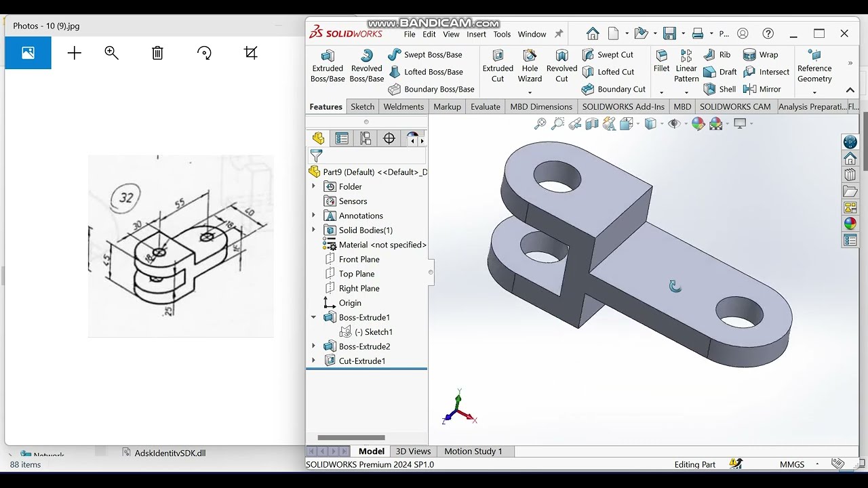Click the Swept Cut feature
The height and width of the screenshot is (488, 868).
[608, 54]
